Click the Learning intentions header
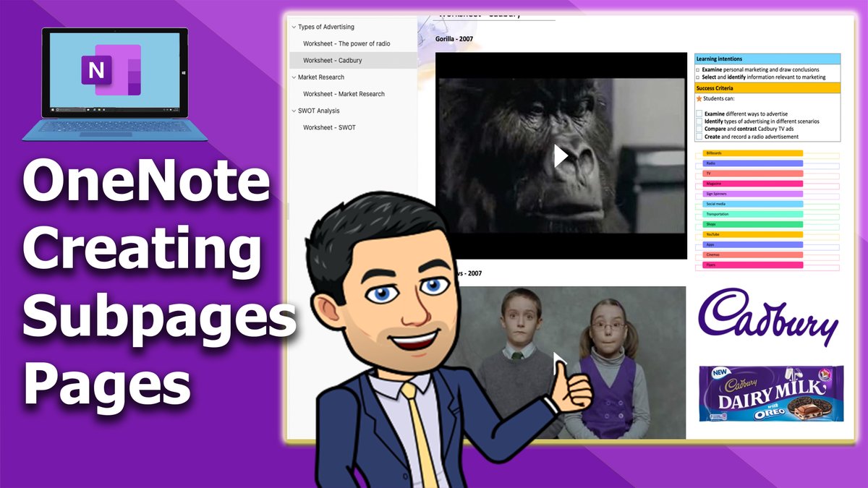Screen dimensions: 868x488 767,59
